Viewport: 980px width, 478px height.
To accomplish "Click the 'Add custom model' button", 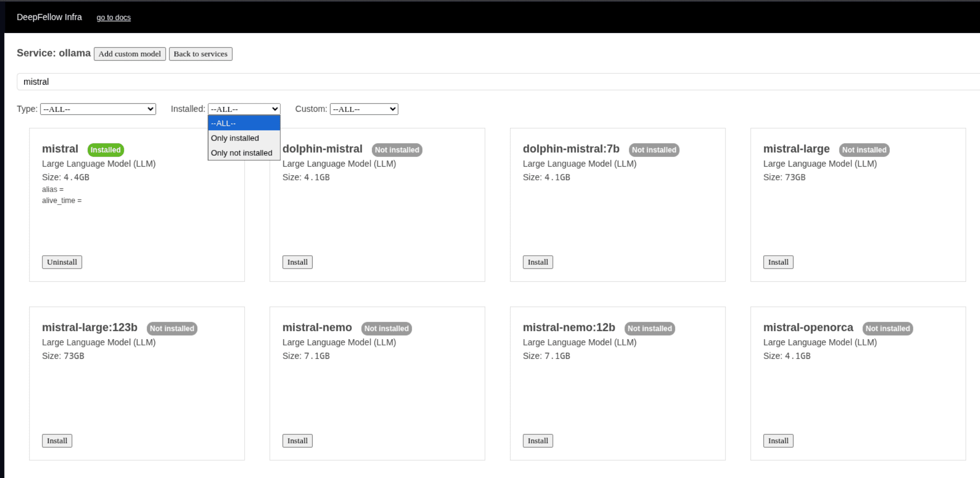I will 129,54.
